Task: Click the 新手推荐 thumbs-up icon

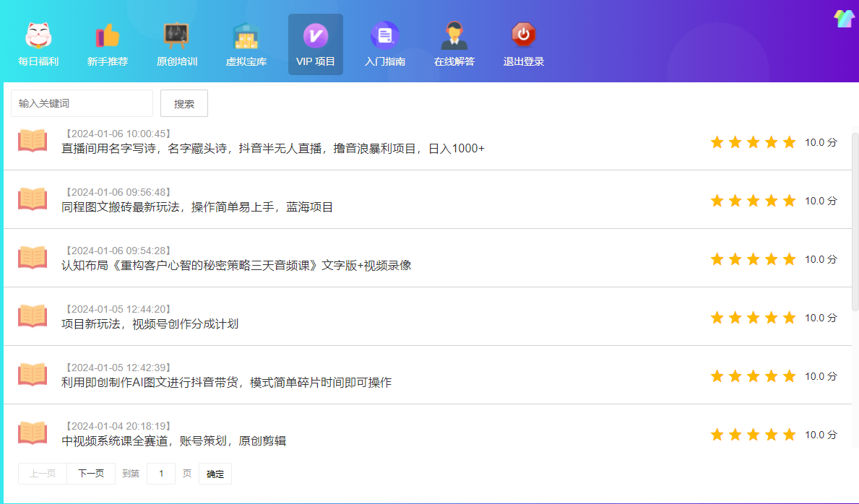Action: [108, 36]
